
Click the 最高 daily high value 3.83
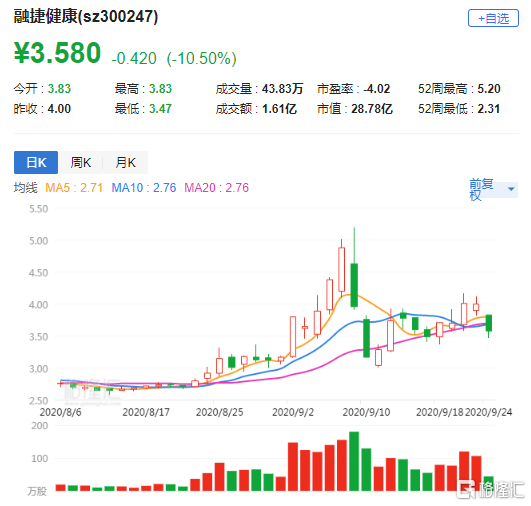[161, 89]
